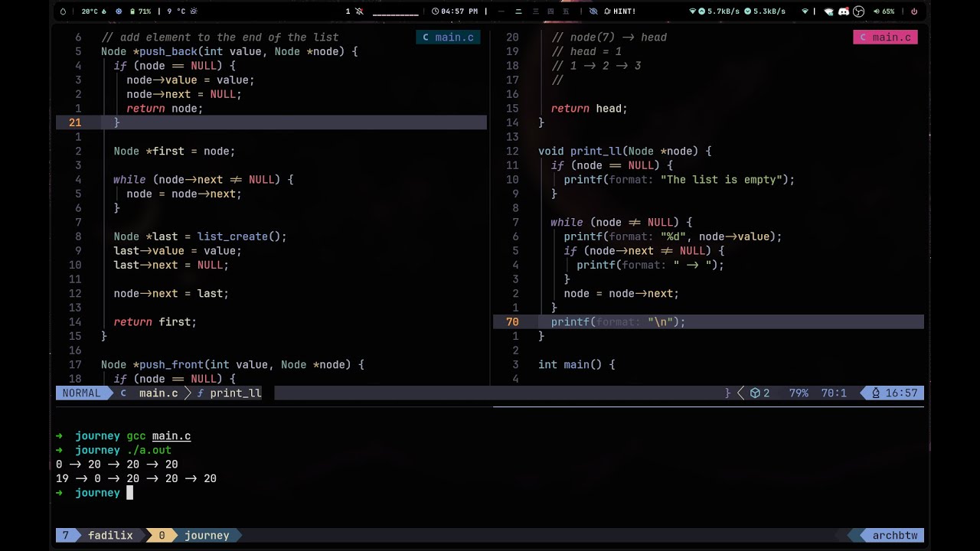980x551 pixels.
Task: Click the terminal cursor at the prompt
Action: [129, 493]
